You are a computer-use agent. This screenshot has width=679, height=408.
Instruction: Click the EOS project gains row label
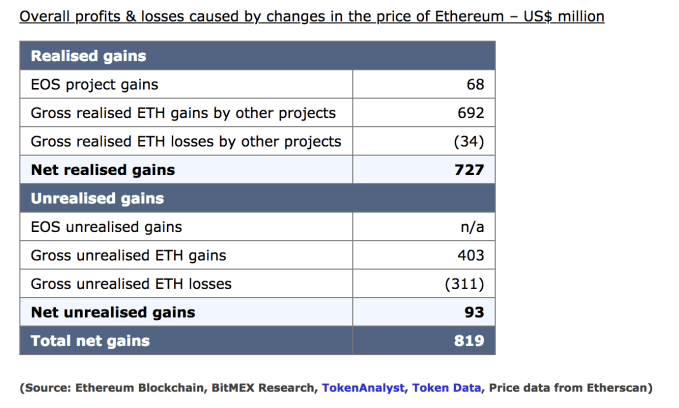coord(95,85)
